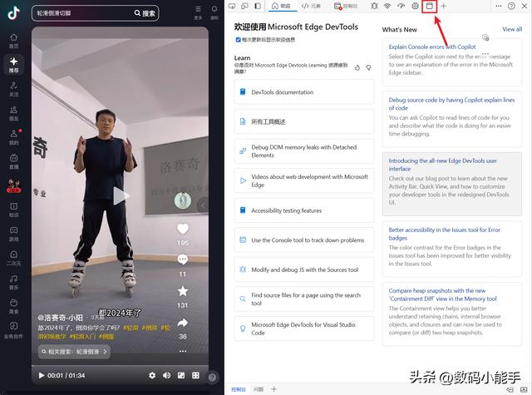
Task: Uncheck show welcome after each update
Action: pyautogui.click(x=239, y=40)
